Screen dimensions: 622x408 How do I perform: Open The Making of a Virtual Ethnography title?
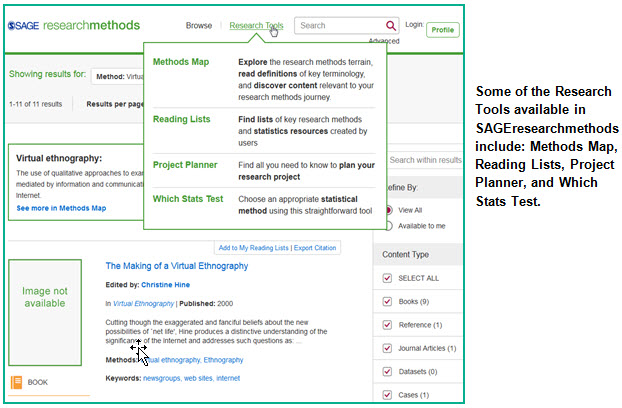(x=177, y=266)
